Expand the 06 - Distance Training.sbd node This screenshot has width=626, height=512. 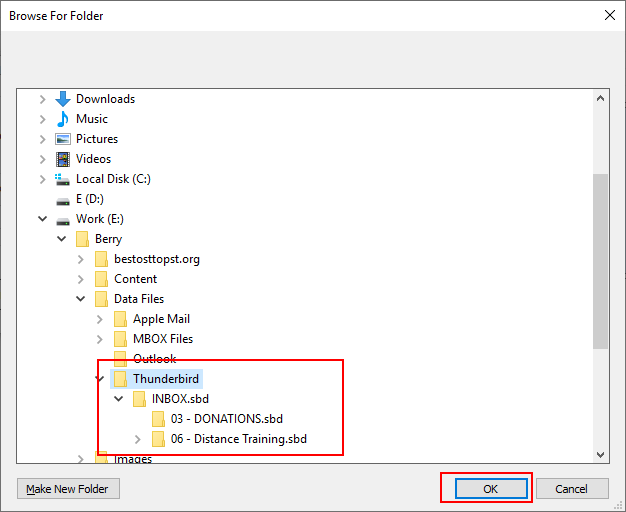[138, 439]
